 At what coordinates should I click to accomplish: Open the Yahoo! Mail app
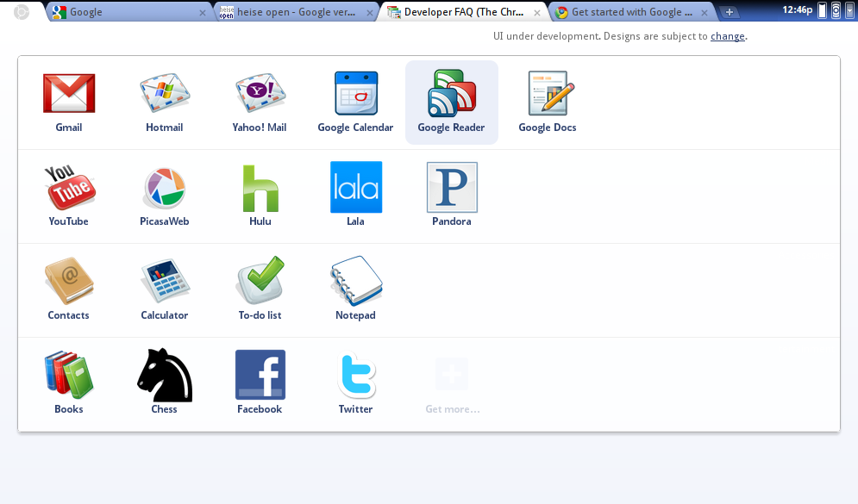(x=260, y=93)
